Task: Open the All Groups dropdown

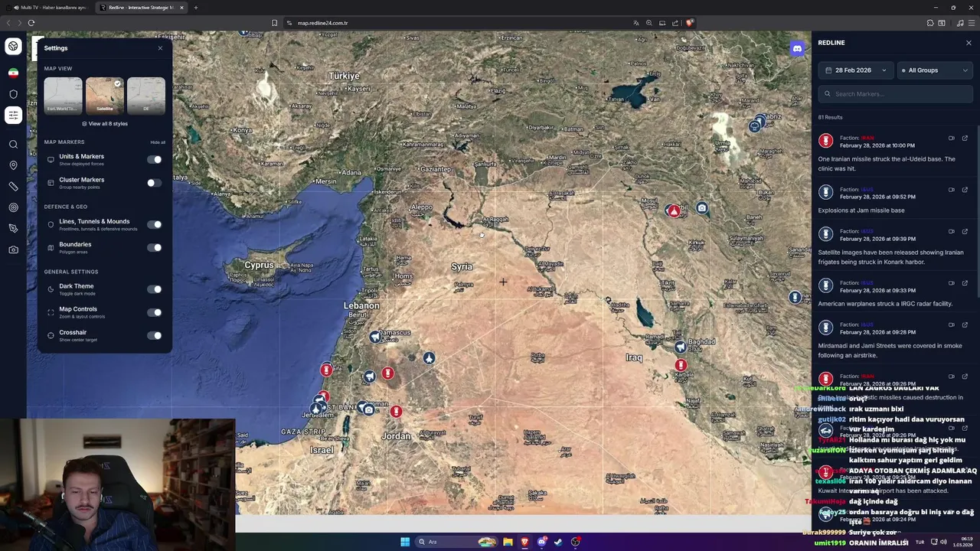Action: (935, 70)
